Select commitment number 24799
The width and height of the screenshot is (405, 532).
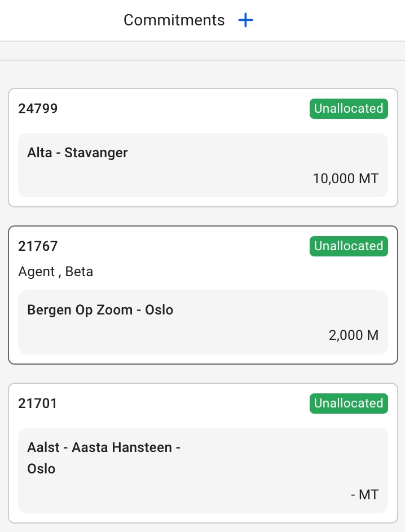tap(38, 109)
